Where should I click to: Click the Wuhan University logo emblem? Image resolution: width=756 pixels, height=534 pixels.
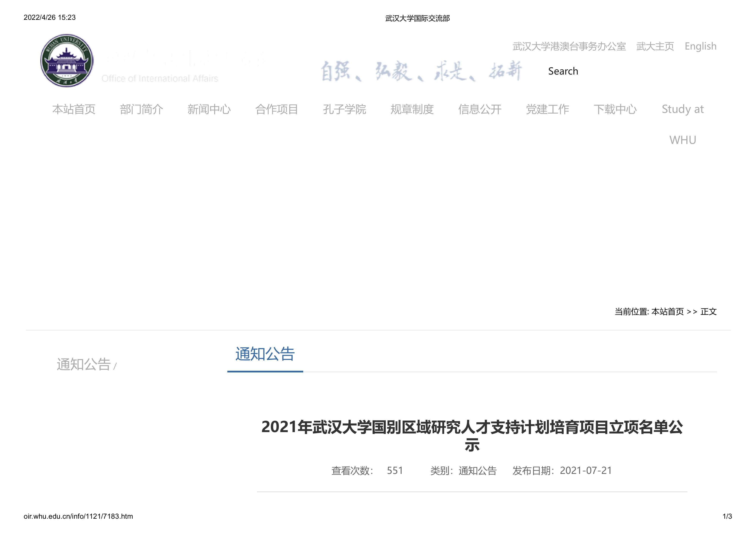click(x=67, y=61)
